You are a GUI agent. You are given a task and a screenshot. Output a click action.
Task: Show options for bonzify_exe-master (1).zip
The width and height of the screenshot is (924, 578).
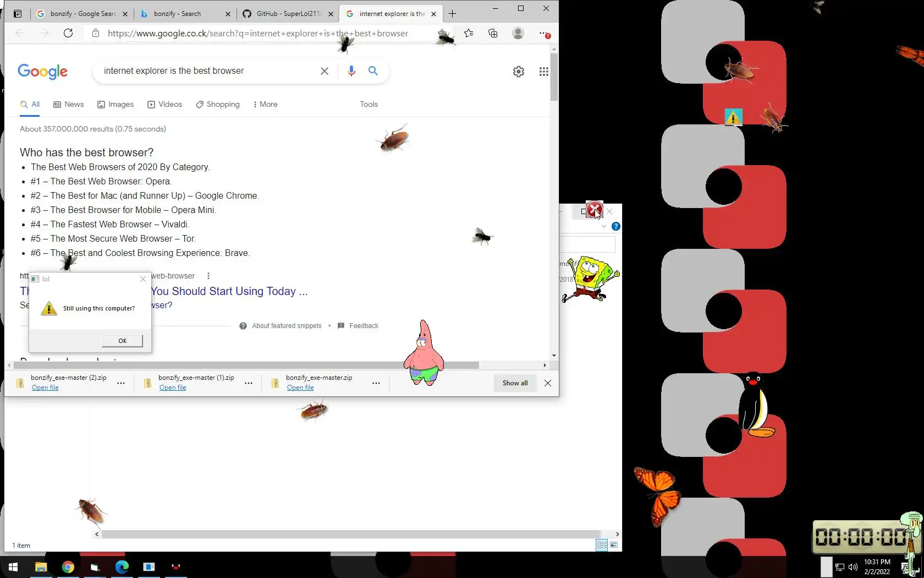249,383
